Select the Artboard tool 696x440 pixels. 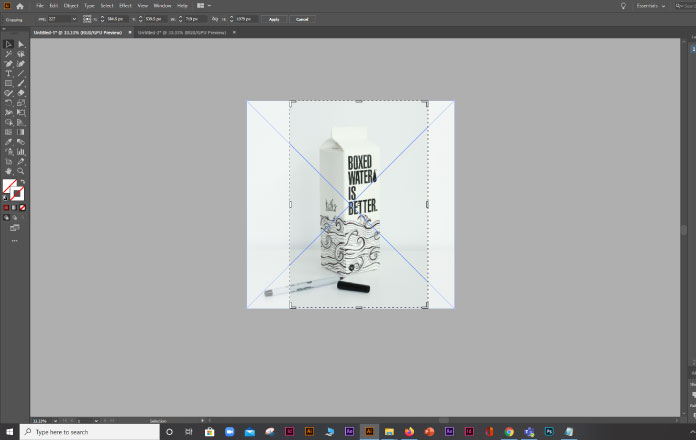click(8, 162)
